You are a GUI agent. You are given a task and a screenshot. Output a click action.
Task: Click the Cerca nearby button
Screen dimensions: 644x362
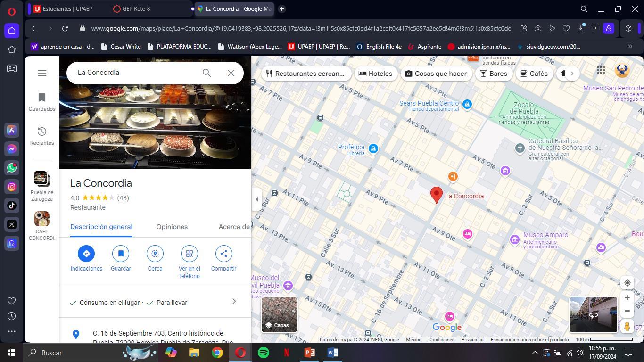tap(155, 259)
